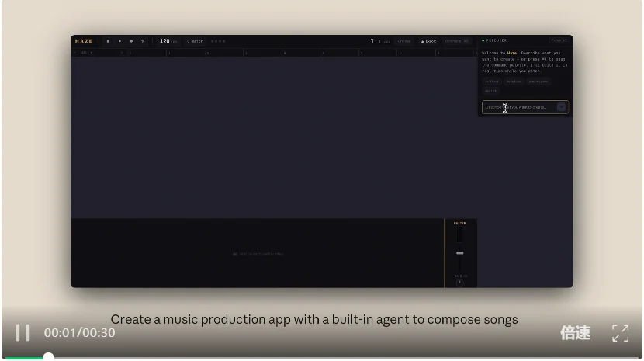This screenshot has width=644, height=361.
Task: Click the button left of Export
Action: [404, 41]
